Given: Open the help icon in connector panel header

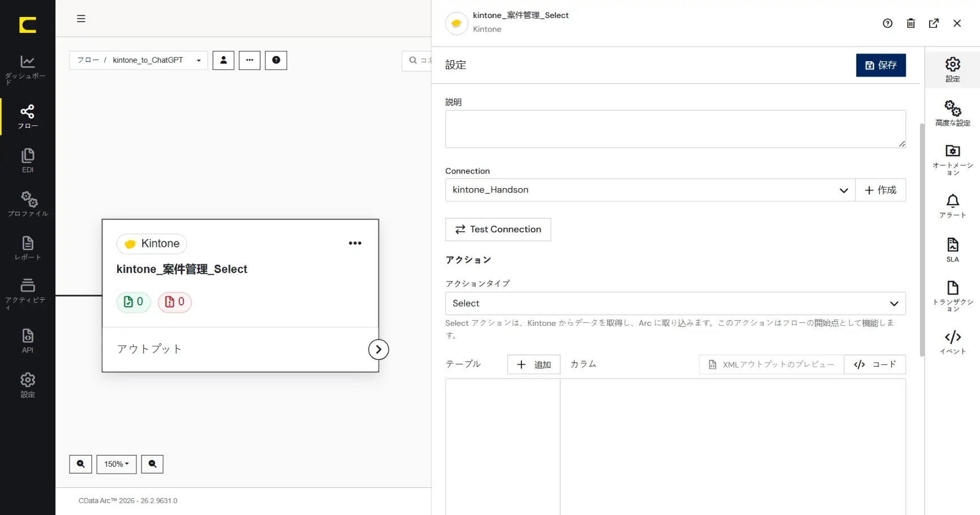Looking at the screenshot, I should click(x=888, y=23).
